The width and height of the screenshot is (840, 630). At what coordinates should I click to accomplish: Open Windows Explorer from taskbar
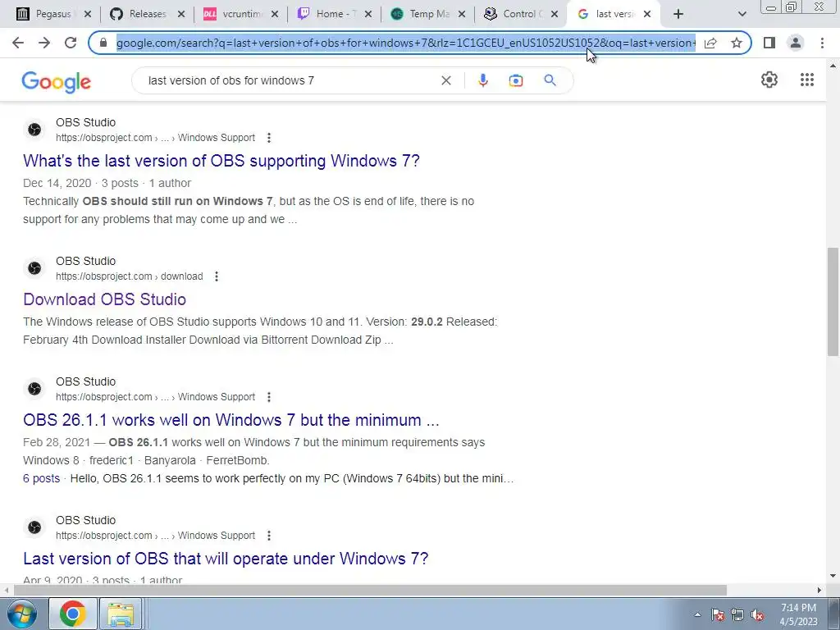point(121,614)
